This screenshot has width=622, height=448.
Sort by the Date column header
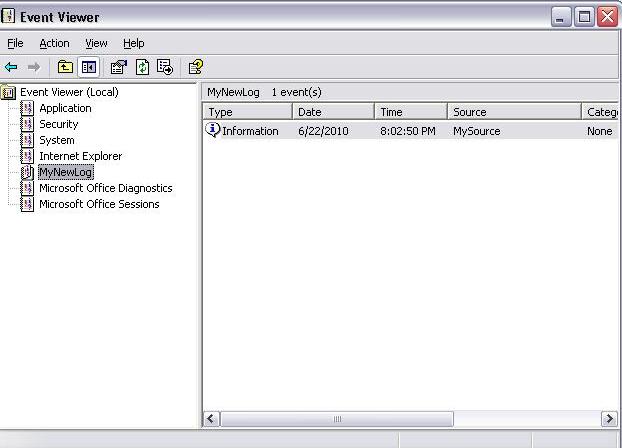tap(334, 112)
